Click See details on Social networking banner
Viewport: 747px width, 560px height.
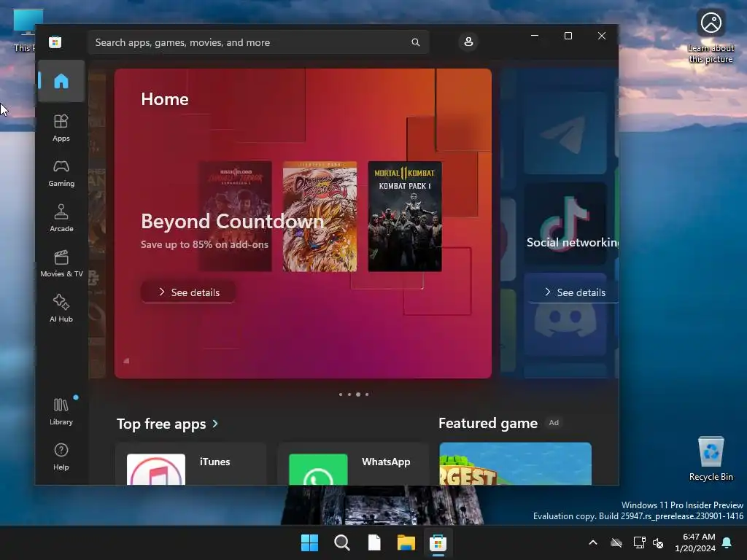click(x=573, y=292)
